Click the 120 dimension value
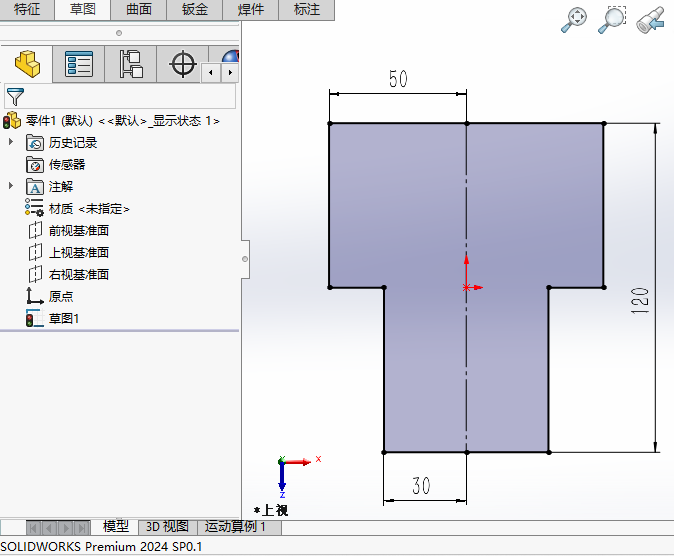Viewport: 674px width, 556px height. pos(639,301)
